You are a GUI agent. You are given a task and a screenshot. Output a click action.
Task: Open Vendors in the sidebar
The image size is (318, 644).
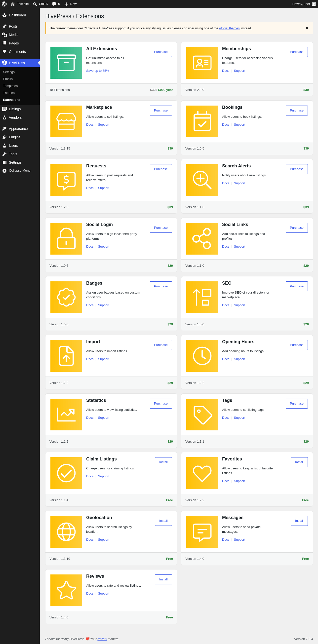tap(20, 117)
